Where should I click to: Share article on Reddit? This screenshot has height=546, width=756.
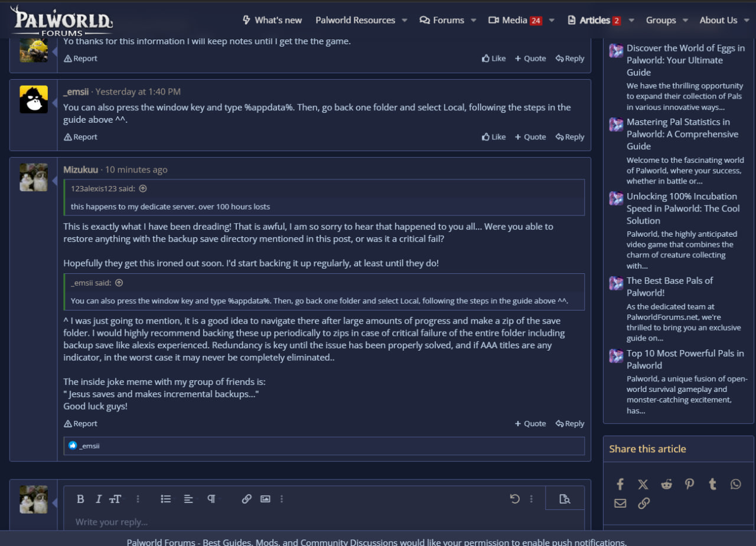pos(666,484)
